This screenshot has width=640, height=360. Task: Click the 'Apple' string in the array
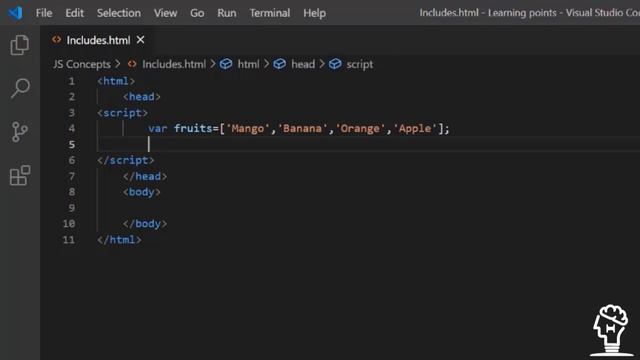click(x=415, y=129)
